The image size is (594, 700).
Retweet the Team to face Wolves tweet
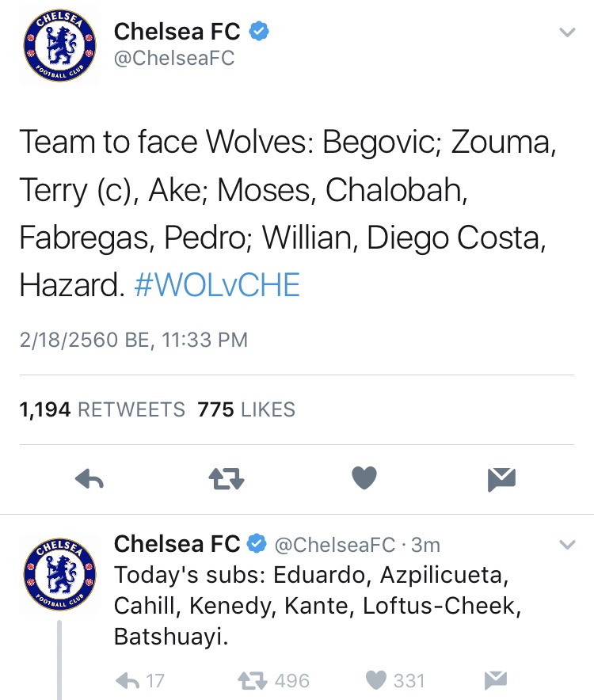(226, 477)
